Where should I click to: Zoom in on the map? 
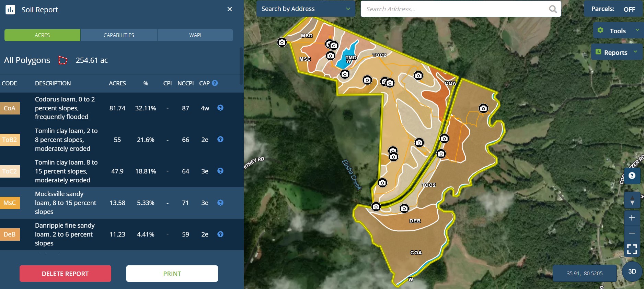632,218
